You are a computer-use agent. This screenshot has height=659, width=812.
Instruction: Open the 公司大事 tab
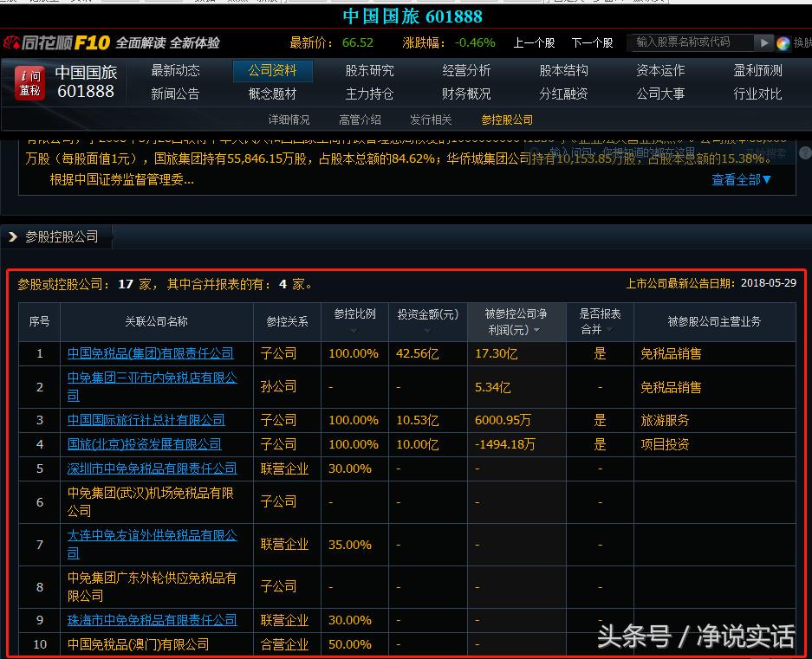coord(660,94)
